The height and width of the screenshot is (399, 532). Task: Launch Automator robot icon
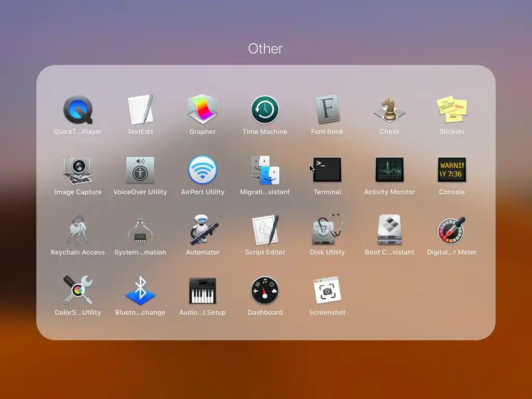coord(203,230)
